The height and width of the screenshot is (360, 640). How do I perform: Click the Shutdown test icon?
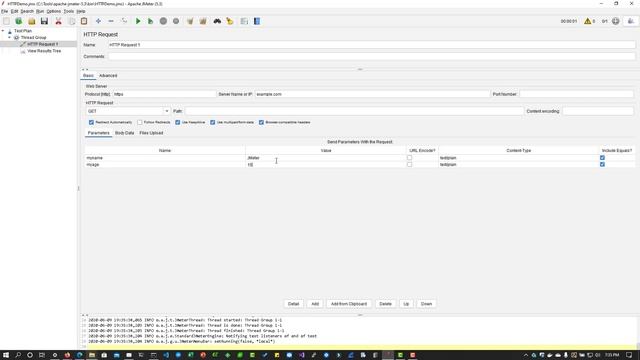click(176, 21)
